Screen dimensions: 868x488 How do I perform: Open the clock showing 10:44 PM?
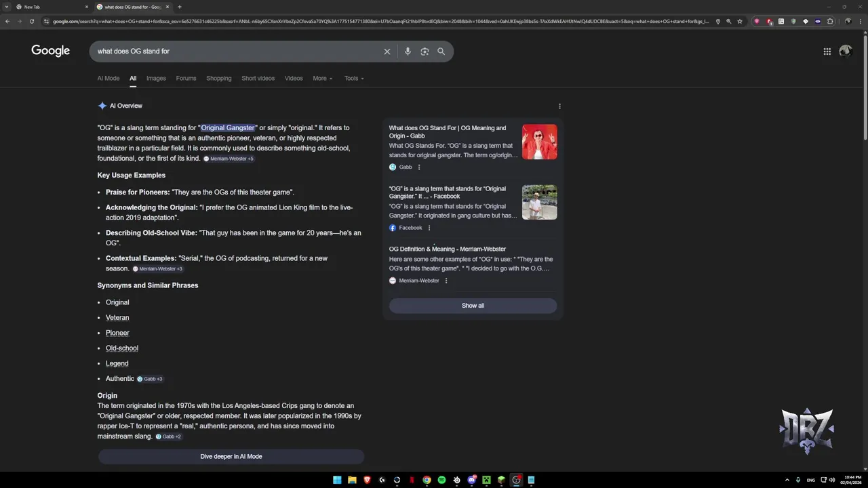(852, 480)
